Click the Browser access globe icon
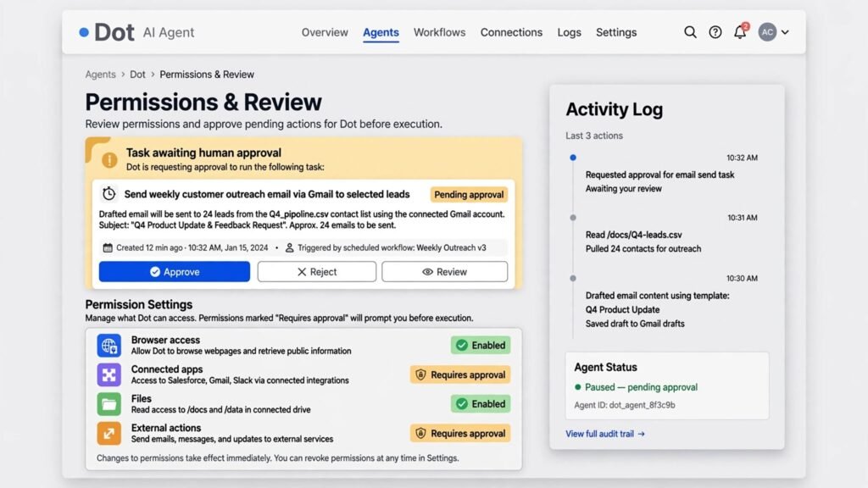The height and width of the screenshot is (488, 868). point(109,346)
